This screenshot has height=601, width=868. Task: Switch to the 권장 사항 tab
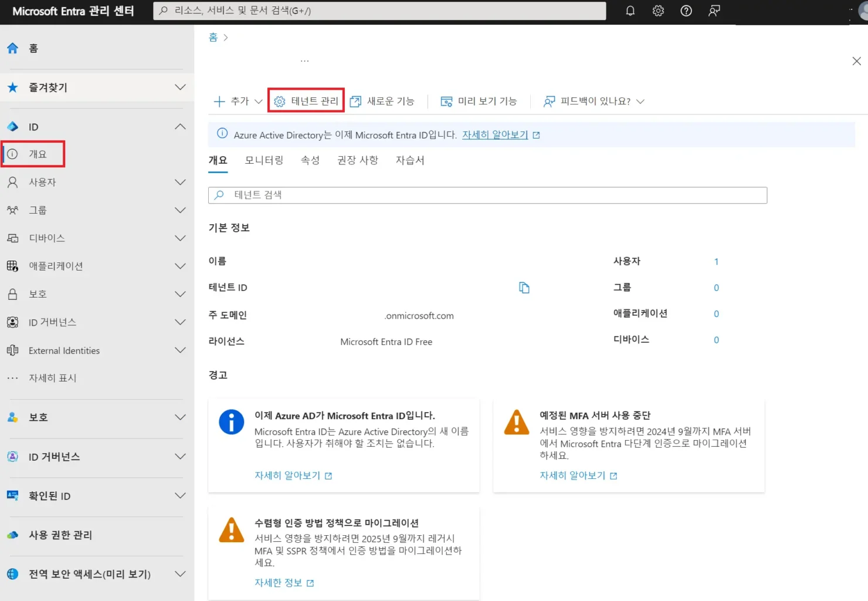pyautogui.click(x=357, y=160)
